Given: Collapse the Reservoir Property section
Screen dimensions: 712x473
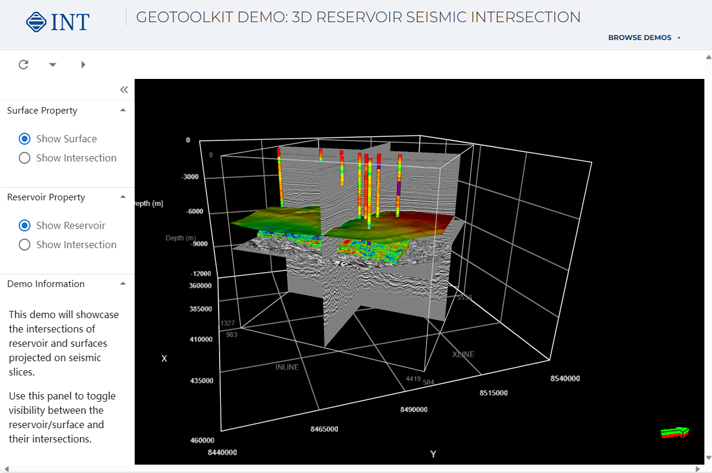Looking at the screenshot, I should point(123,198).
